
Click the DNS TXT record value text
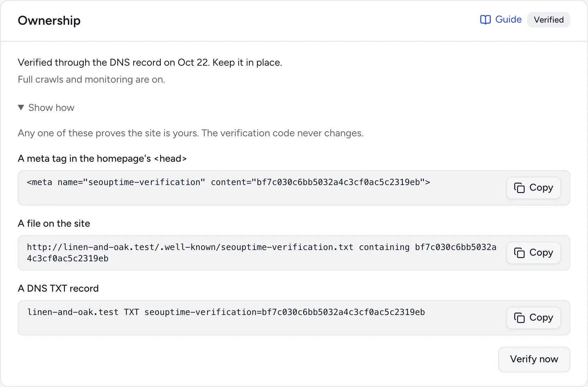[226, 312]
